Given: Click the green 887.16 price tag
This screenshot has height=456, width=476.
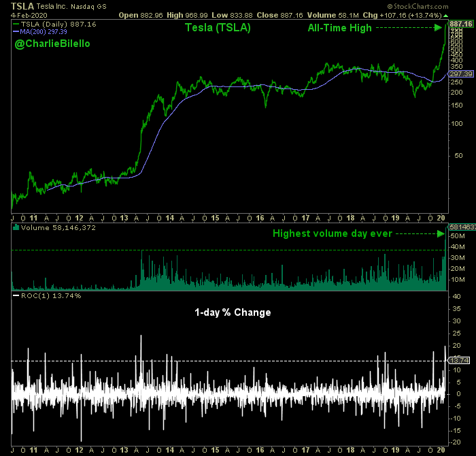Looking at the screenshot, I should tap(461, 24).
